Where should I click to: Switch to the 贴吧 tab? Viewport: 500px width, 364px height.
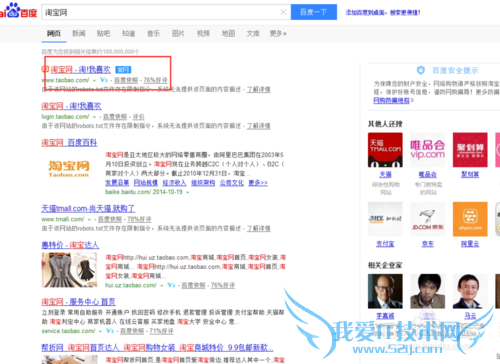coord(103,33)
